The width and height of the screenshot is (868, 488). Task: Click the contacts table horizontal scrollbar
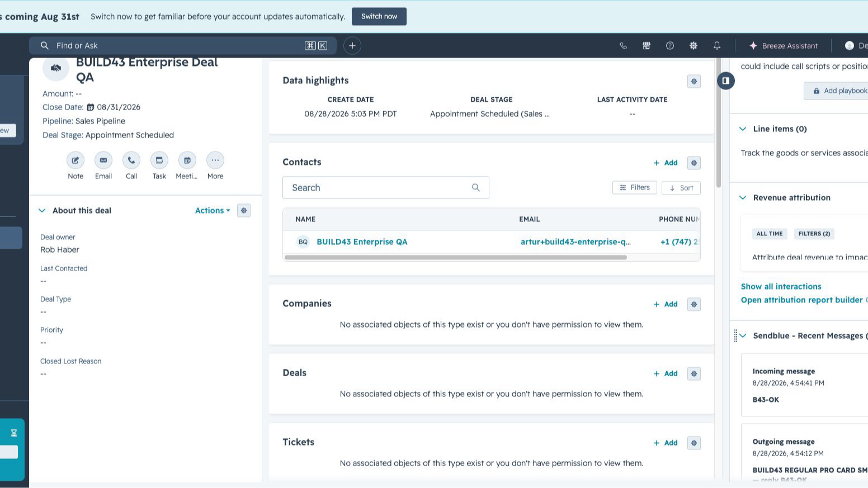[456, 258]
